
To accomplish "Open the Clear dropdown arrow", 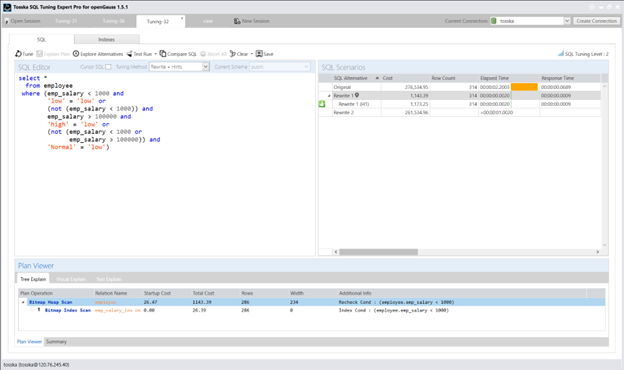I will tap(252, 54).
